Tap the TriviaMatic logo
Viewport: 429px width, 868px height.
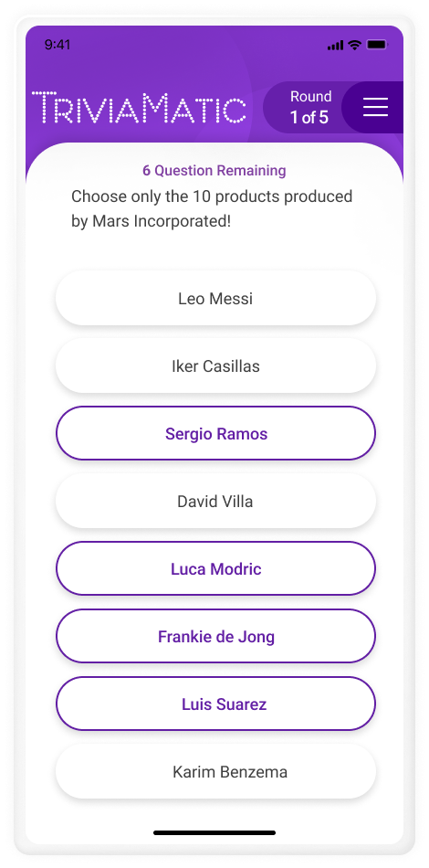pos(139,108)
